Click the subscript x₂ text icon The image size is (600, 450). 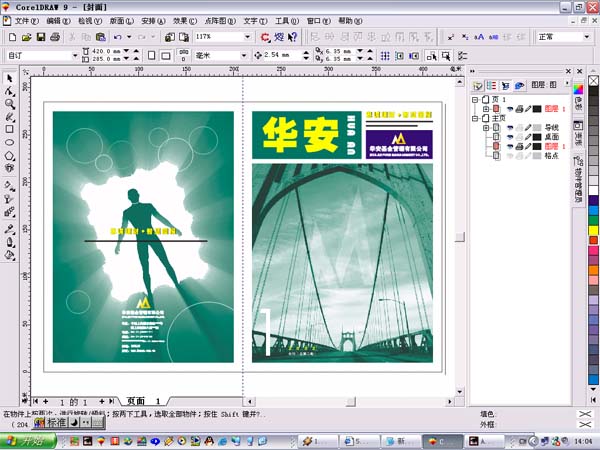pos(465,37)
